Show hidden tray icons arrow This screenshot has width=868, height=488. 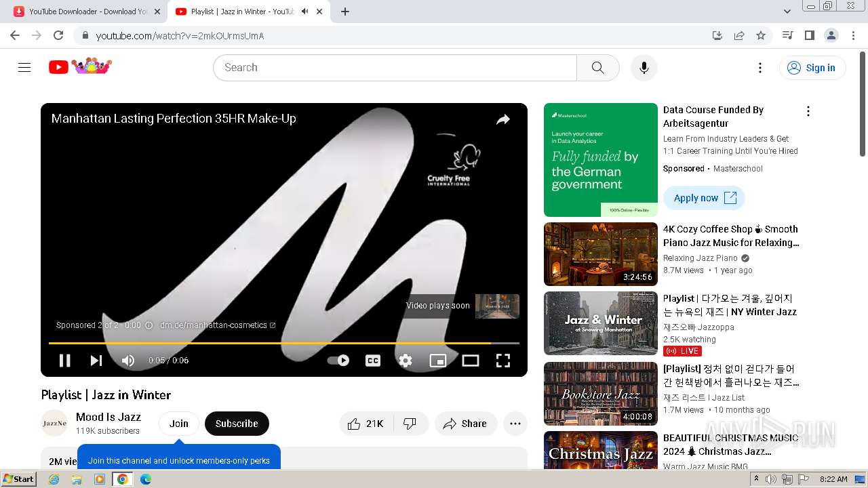pyautogui.click(x=756, y=479)
